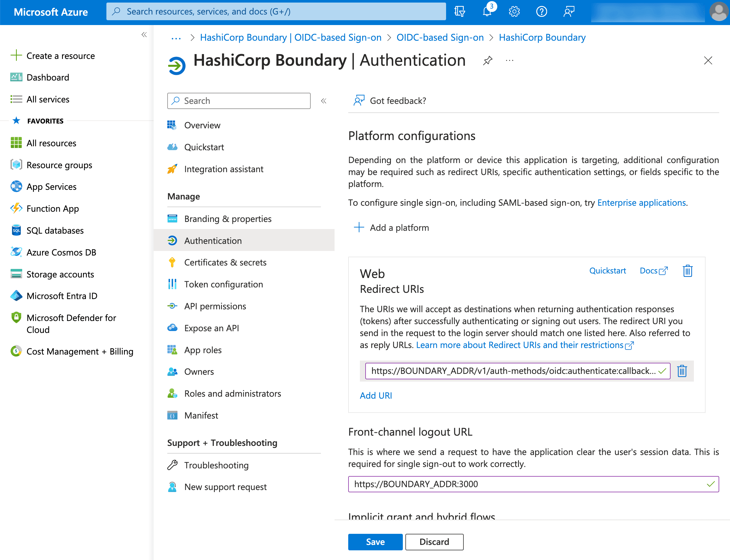Click the OIDC-based Sign-on breadcrumb
Viewport: 730px width, 560px height.
click(440, 37)
